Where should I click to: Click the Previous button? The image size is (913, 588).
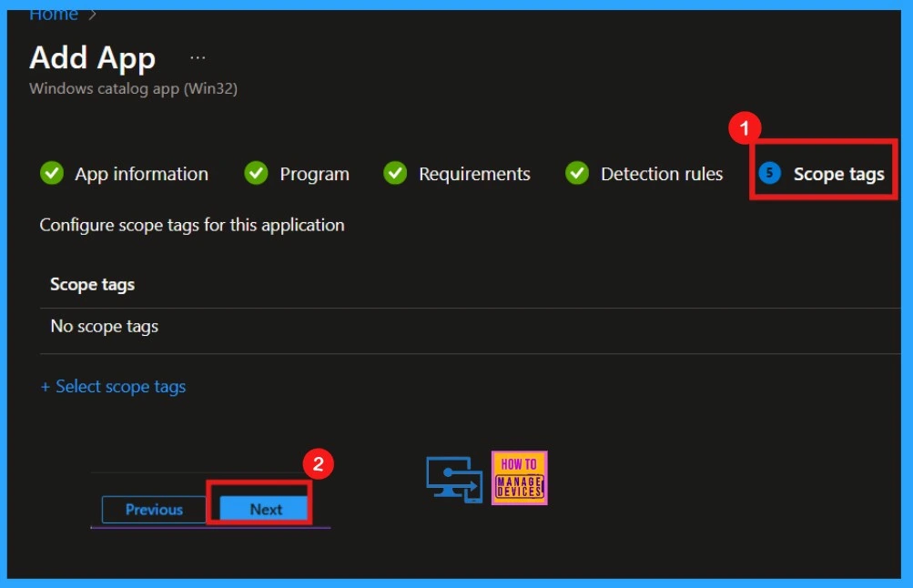pyautogui.click(x=155, y=510)
